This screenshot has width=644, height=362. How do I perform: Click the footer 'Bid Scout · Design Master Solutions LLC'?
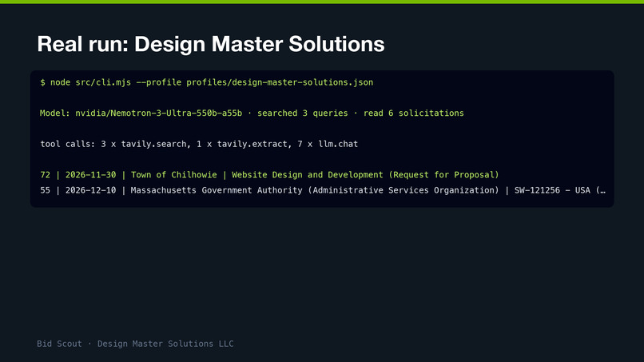135,344
